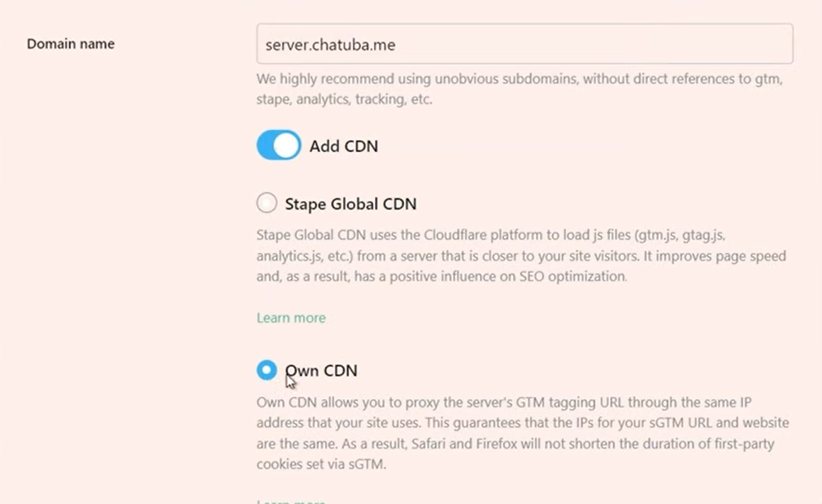Click the Stape Global CDN description paragraph
This screenshot has width=822, height=504.
(x=521, y=256)
